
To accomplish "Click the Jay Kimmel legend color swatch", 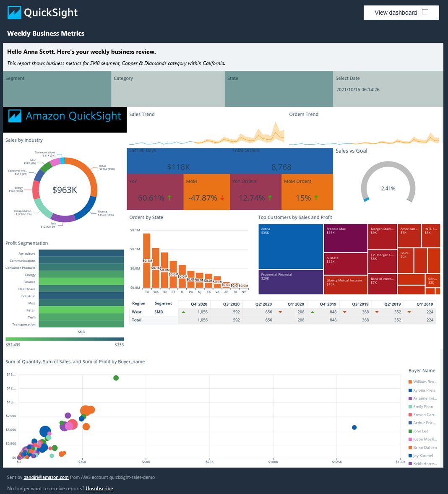I will tap(410, 456).
